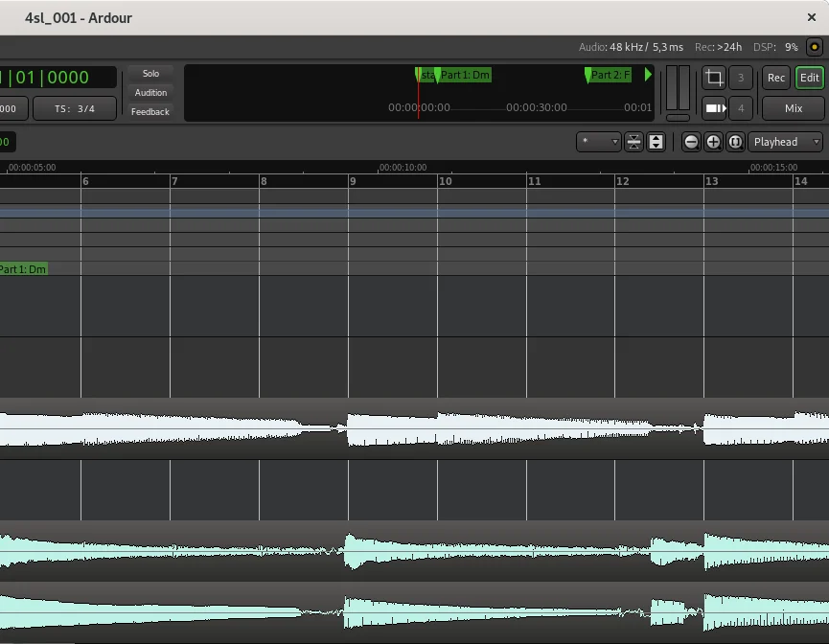Click the shrink tracks icon
Image resolution: width=829 pixels, height=644 pixels.
(x=633, y=142)
